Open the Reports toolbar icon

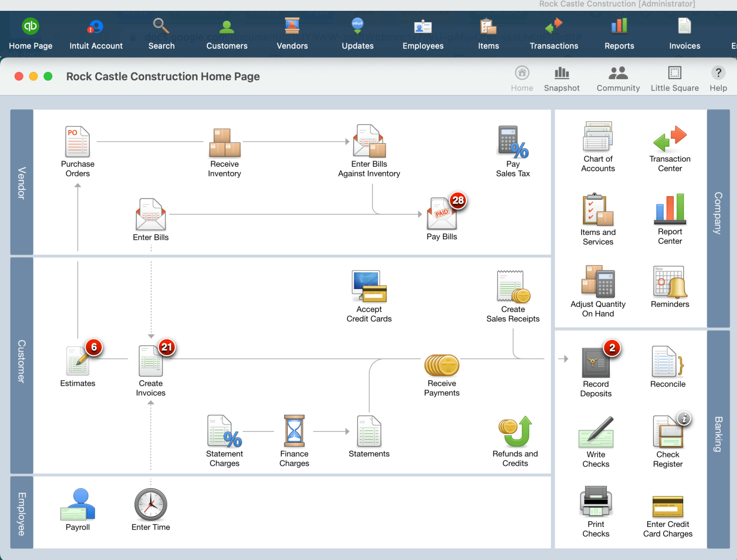point(619,33)
